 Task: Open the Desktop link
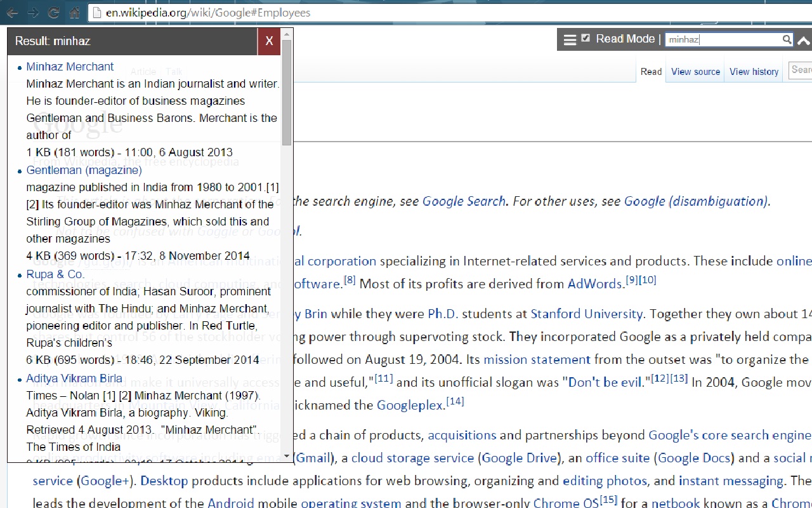(x=164, y=481)
